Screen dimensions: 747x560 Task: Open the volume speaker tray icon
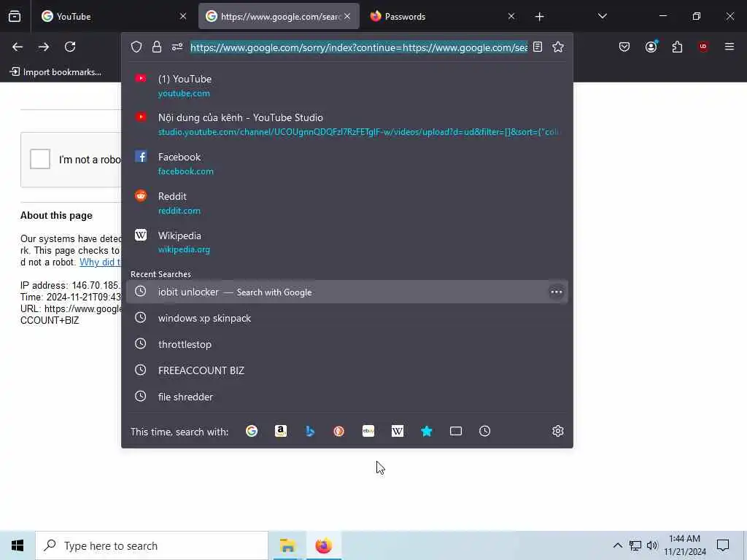click(652, 545)
